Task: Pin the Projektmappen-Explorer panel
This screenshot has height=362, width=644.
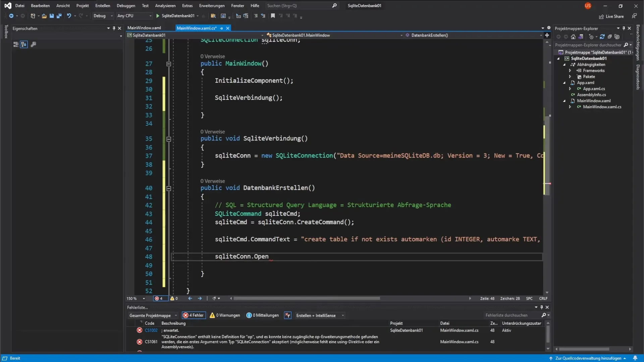Action: click(624, 28)
